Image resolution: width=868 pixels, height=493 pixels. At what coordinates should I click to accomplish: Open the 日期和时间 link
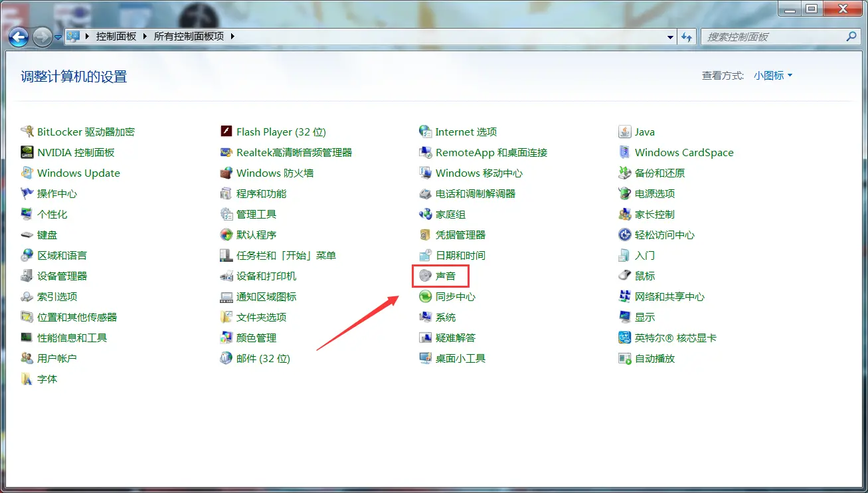tap(460, 255)
